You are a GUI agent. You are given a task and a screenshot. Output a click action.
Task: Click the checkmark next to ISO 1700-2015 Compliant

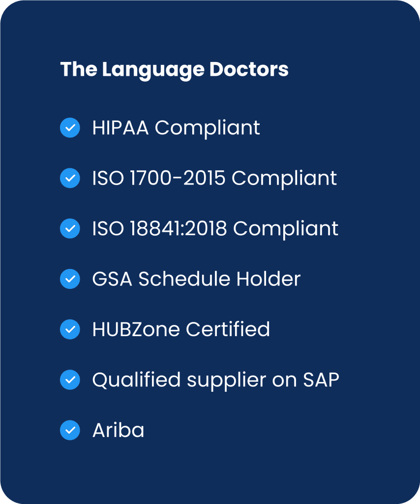70,178
